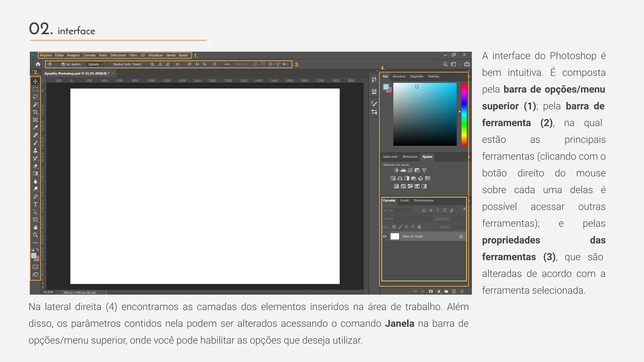Create a new layer with plus icon

pos(454,291)
